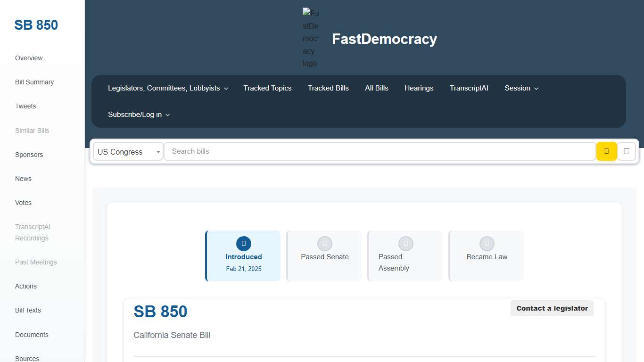Open the Session dropdown
Image resolution: width=644 pixels, height=362 pixels.
[x=520, y=88]
